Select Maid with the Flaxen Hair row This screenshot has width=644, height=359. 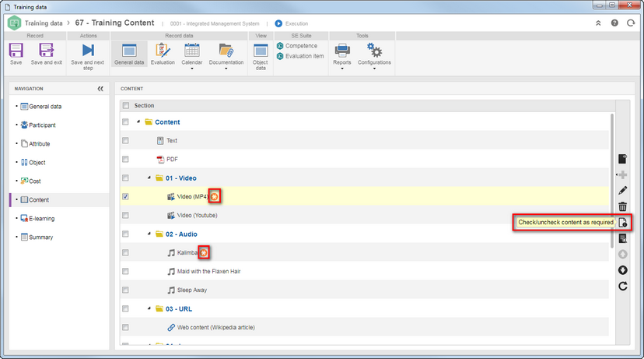click(x=364, y=272)
